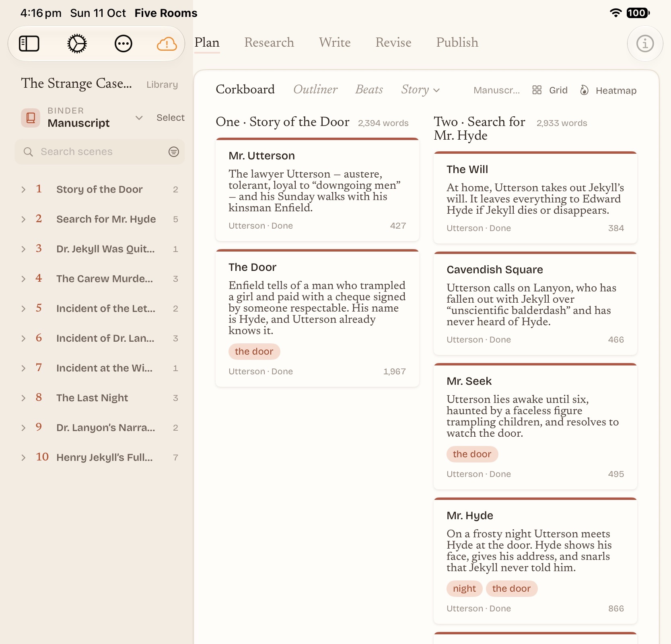671x644 pixels.
Task: Click the truncated Manuscr... label
Action: tap(497, 90)
